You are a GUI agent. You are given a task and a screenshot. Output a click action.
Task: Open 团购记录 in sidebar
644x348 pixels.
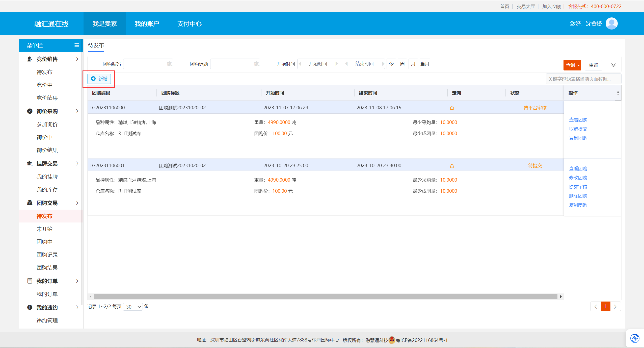[x=47, y=255]
